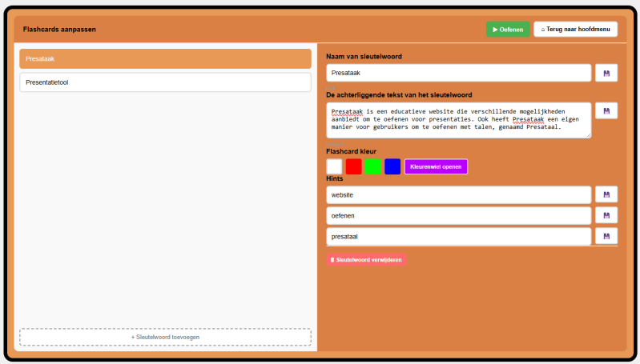Edit the 'presataal' hint field
The height and width of the screenshot is (364, 640).
coord(459,237)
